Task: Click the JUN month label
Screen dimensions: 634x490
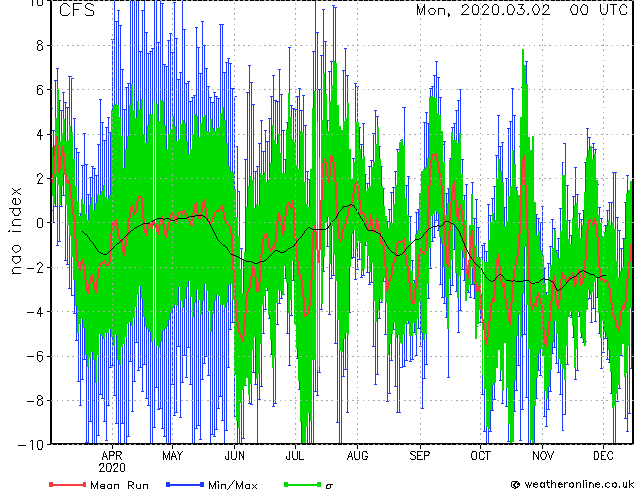Action: click(235, 456)
